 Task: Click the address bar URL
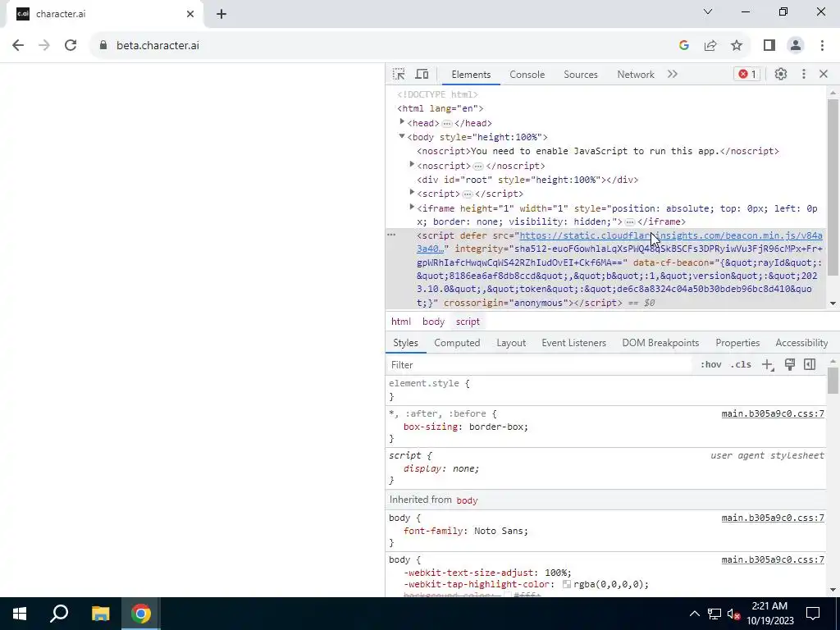tap(157, 46)
